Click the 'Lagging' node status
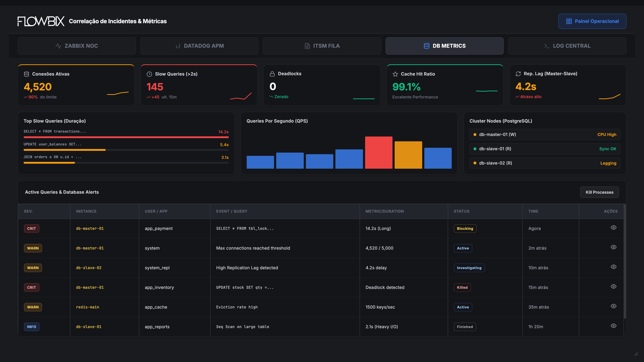 (608, 163)
